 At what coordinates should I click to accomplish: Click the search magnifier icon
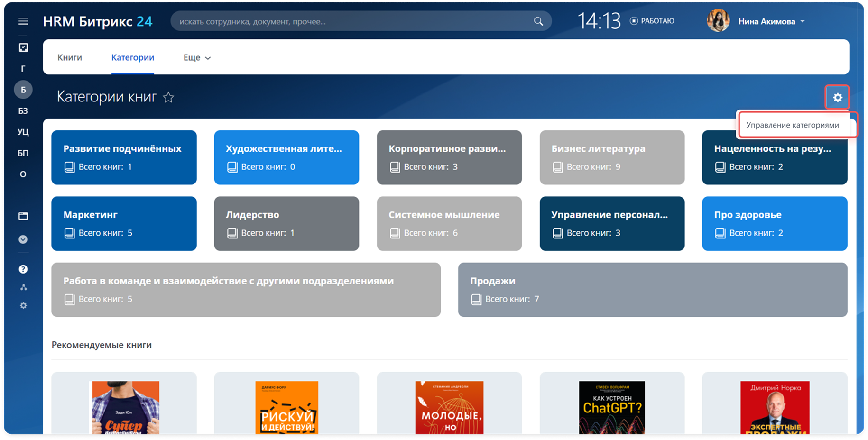coord(538,21)
